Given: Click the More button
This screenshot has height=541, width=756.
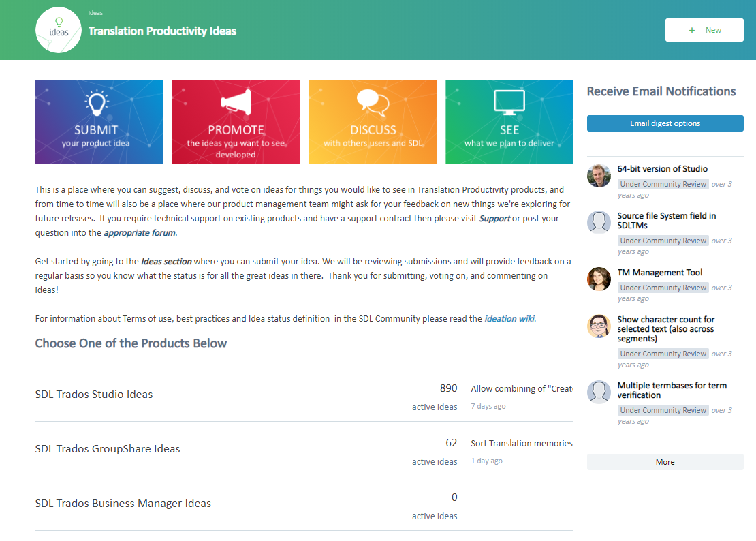Looking at the screenshot, I should (665, 462).
